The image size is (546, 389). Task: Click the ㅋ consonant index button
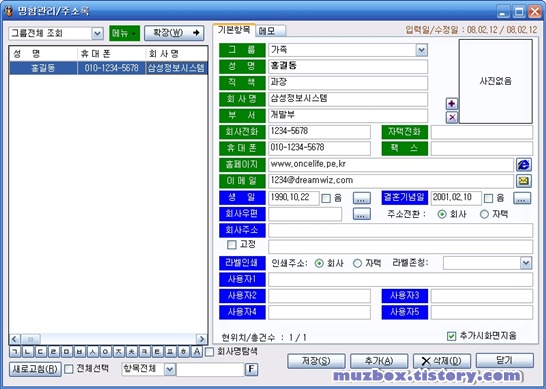pos(144,352)
